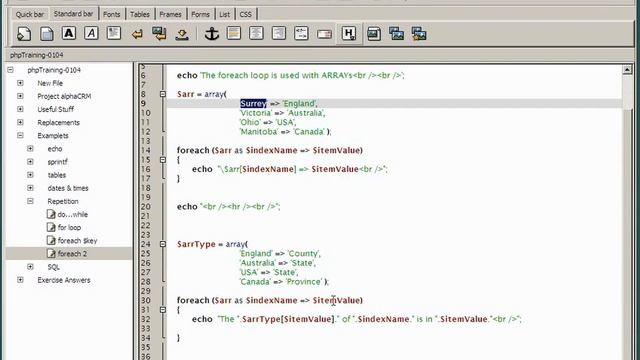
Task: Expand the Replacements node
Action: click(20, 122)
